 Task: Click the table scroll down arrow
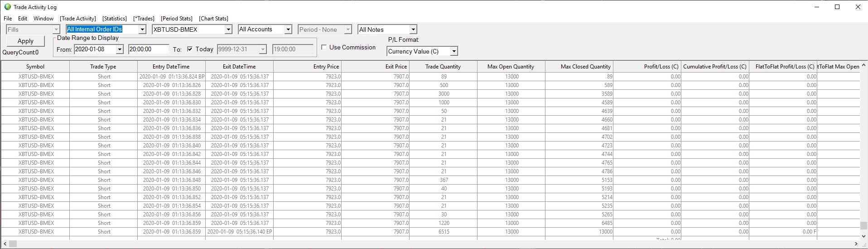point(863,236)
